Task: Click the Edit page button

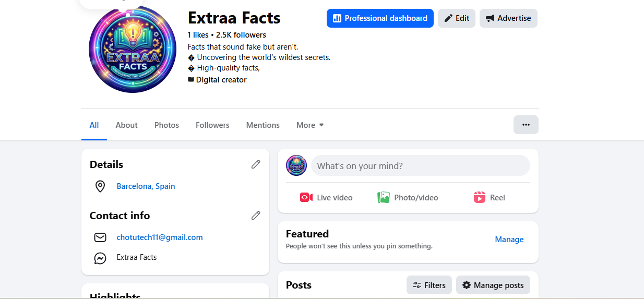Action: coord(457,18)
